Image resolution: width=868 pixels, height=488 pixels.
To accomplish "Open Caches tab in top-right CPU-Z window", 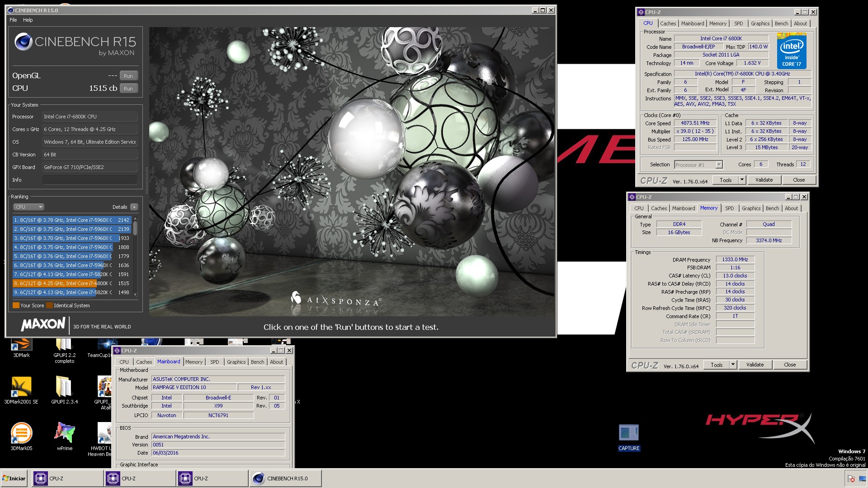I will [x=668, y=23].
